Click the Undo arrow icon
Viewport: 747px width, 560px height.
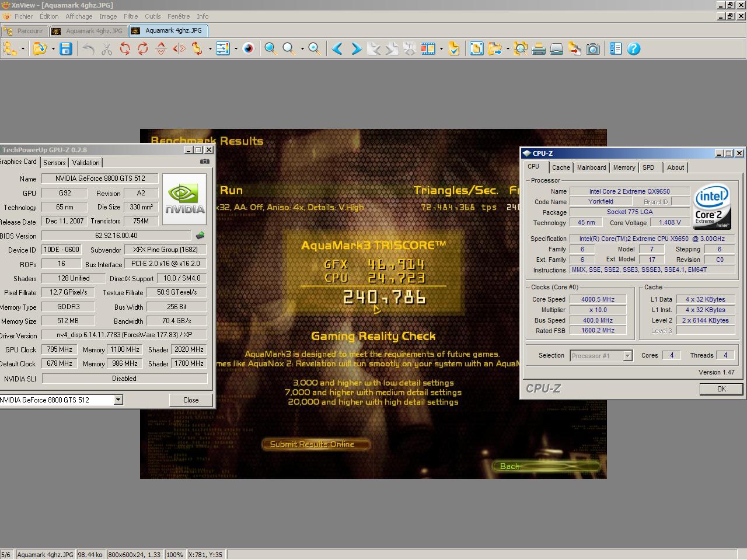point(89,49)
